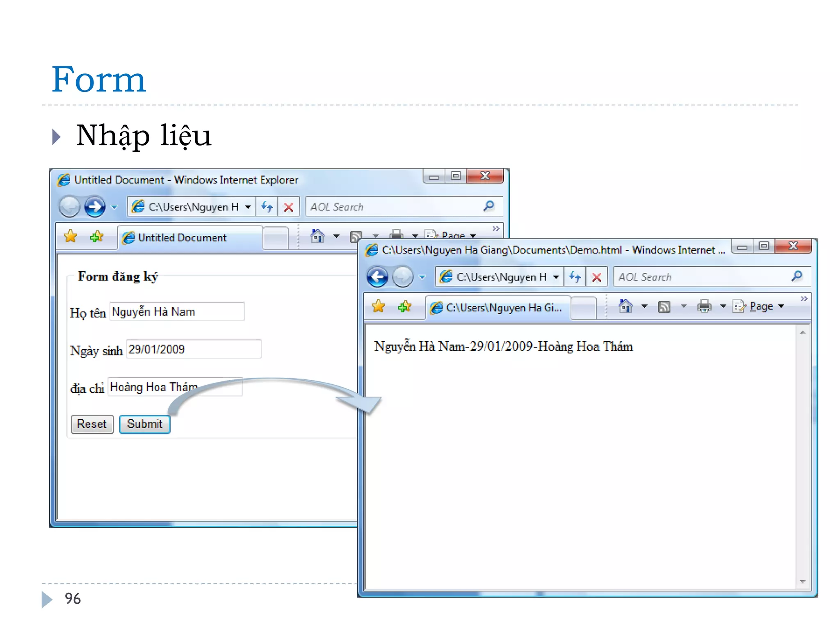Screen dimensions: 840x630
Task: Click the Submit button
Action: [144, 424]
